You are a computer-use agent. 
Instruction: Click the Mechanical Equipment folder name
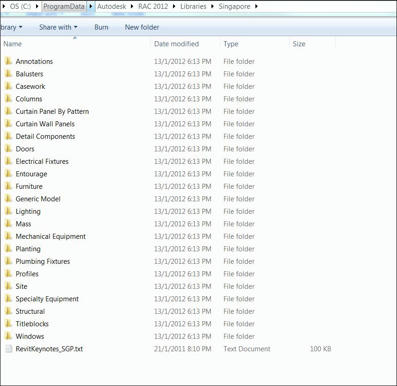[x=51, y=236]
